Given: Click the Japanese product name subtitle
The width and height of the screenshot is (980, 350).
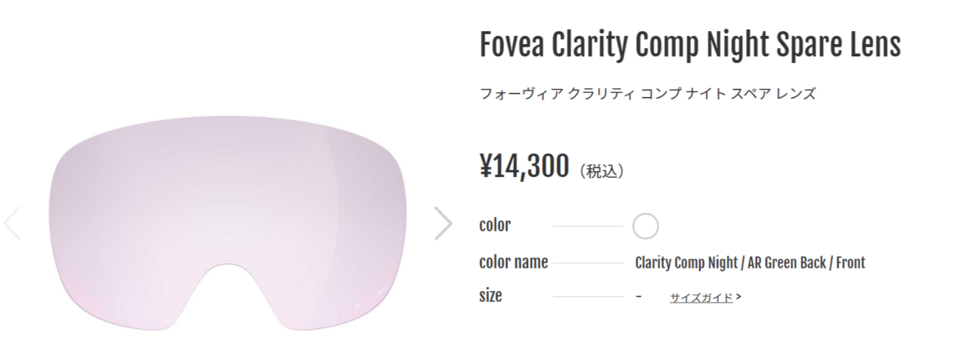Looking at the screenshot, I should click(x=648, y=94).
